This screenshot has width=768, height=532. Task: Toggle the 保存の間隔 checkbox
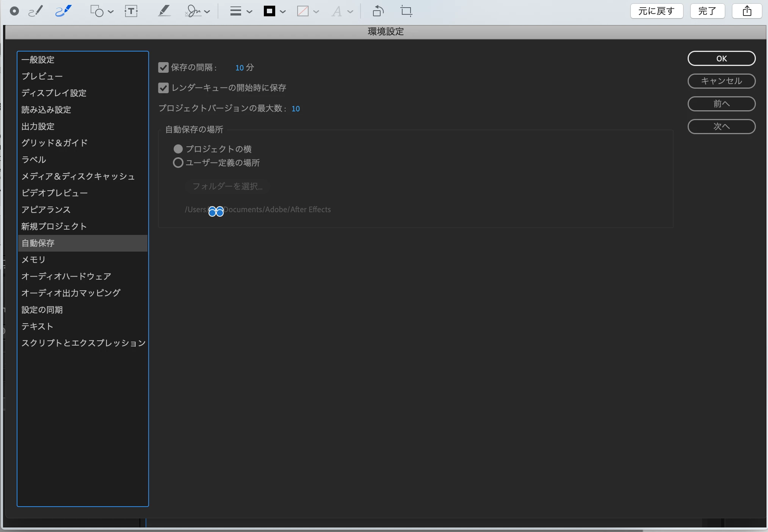pos(163,67)
